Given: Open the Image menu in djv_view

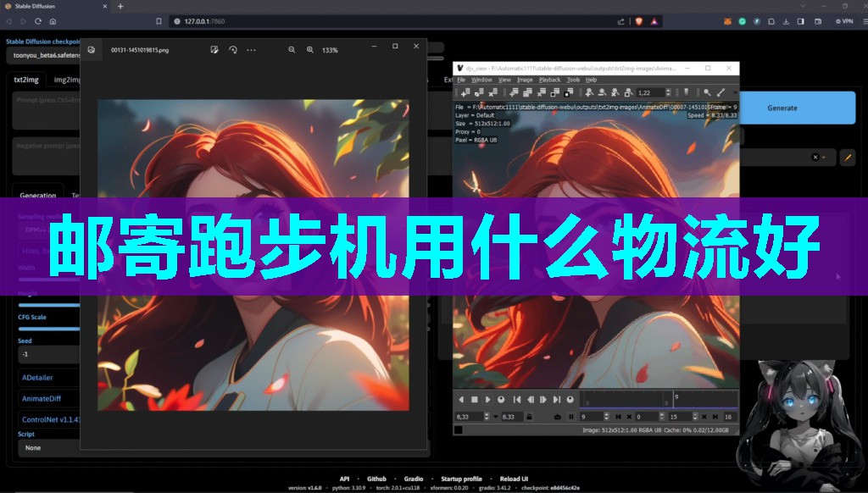Looking at the screenshot, I should pyautogui.click(x=524, y=80).
